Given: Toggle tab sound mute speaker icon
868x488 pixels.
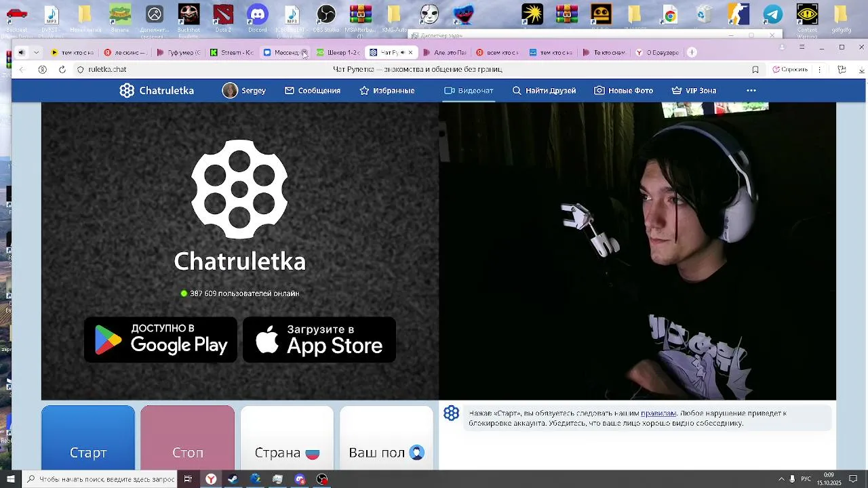Looking at the screenshot, I should pyautogui.click(x=21, y=53).
